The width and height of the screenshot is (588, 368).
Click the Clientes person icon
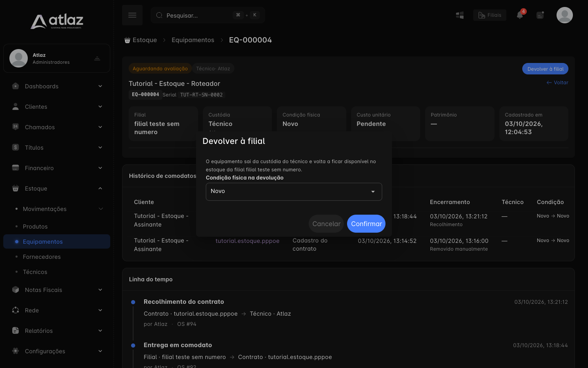(16, 106)
